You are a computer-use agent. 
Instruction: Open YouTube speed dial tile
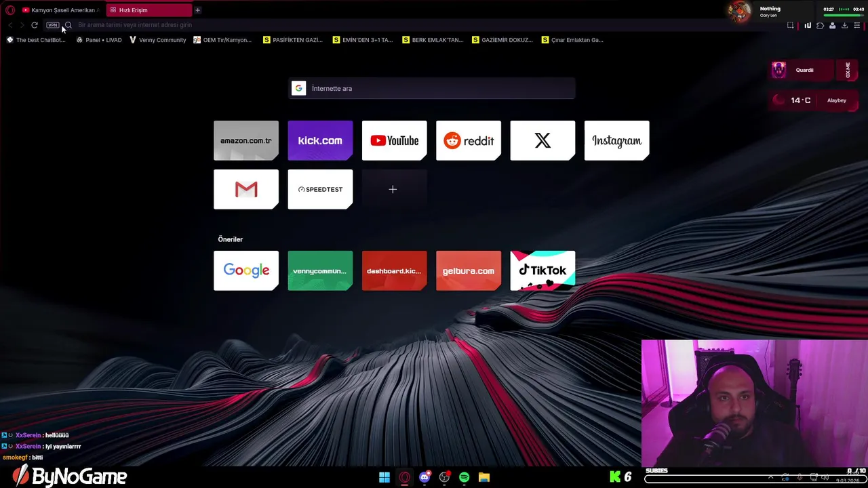click(x=394, y=140)
